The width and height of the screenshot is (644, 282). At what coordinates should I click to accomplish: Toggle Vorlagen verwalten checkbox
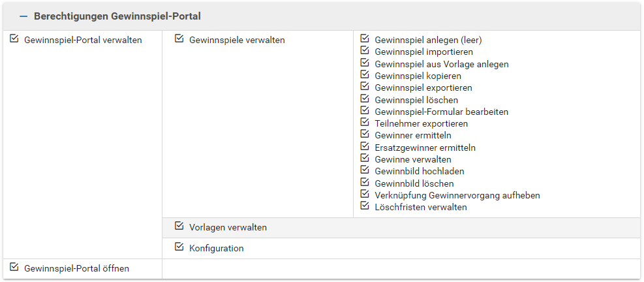pos(179,227)
